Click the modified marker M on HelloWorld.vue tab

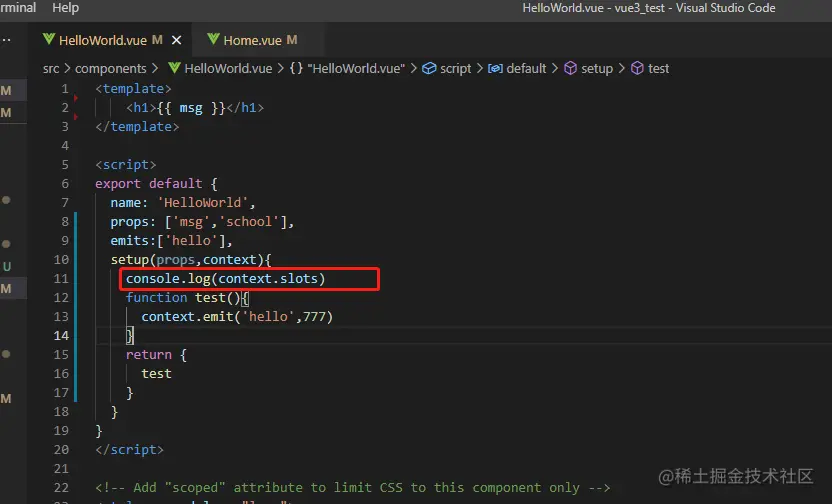(157, 40)
